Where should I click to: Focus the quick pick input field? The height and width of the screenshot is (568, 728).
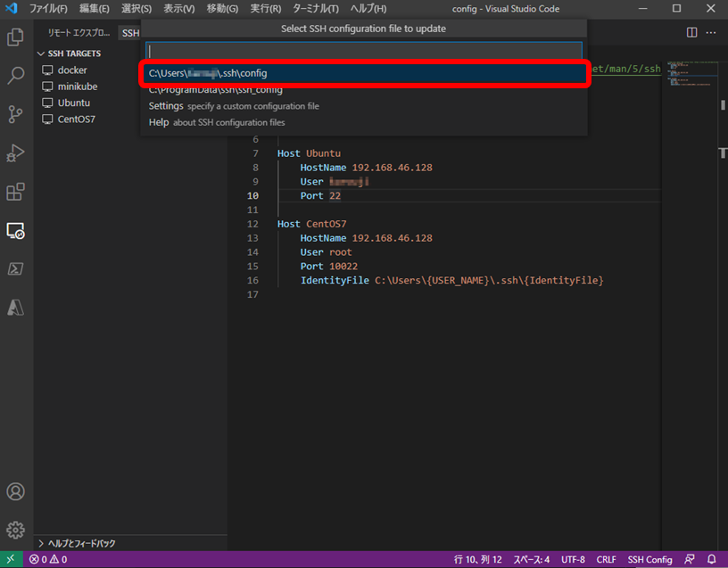tap(364, 51)
